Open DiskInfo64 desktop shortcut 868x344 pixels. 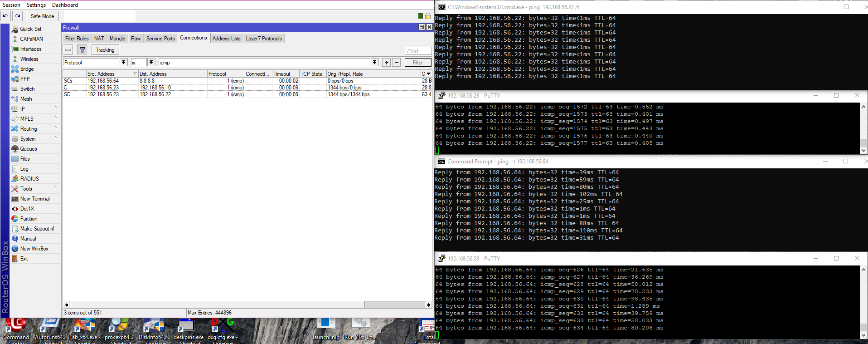[x=154, y=331]
